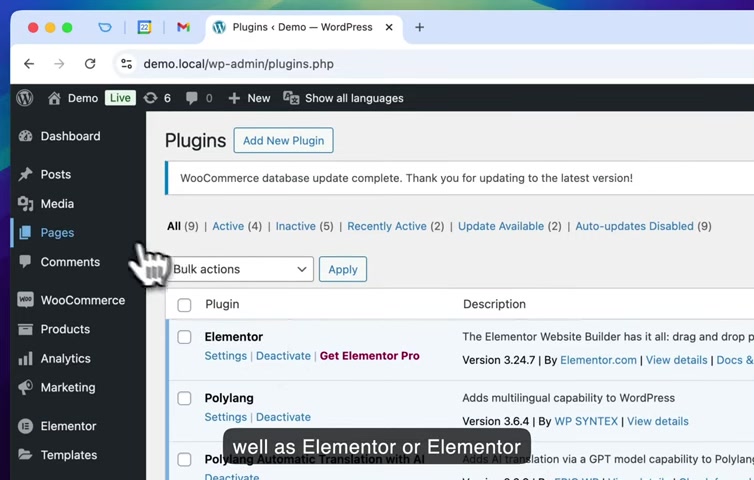Viewport: 754px width, 480px height.
Task: Filter plugins by Active (4)
Action: (237, 226)
